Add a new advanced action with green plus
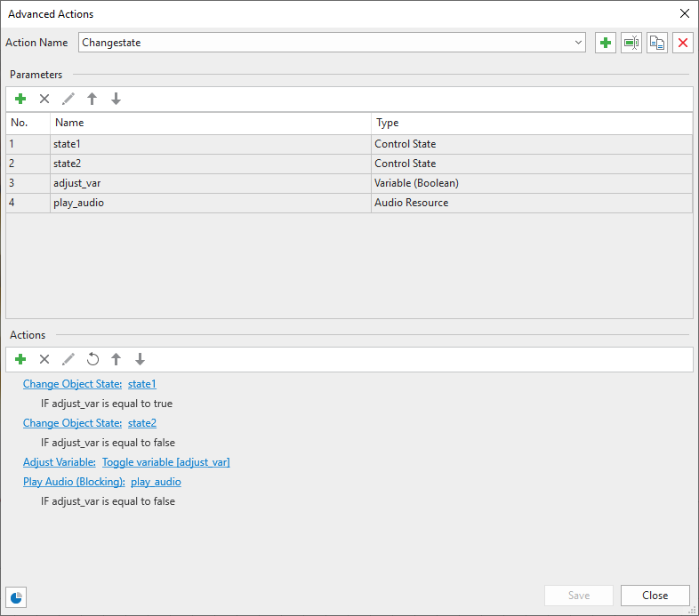Image resolution: width=699 pixels, height=616 pixels. point(606,43)
